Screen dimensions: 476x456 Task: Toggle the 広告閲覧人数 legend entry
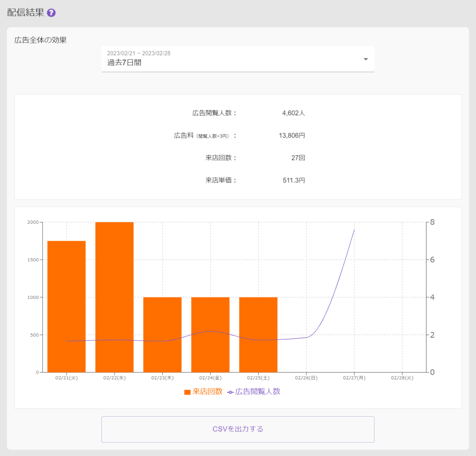pos(254,392)
